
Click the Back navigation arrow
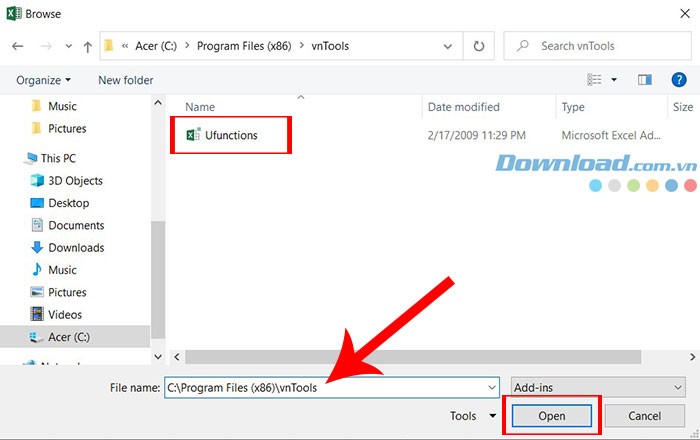tap(17, 46)
